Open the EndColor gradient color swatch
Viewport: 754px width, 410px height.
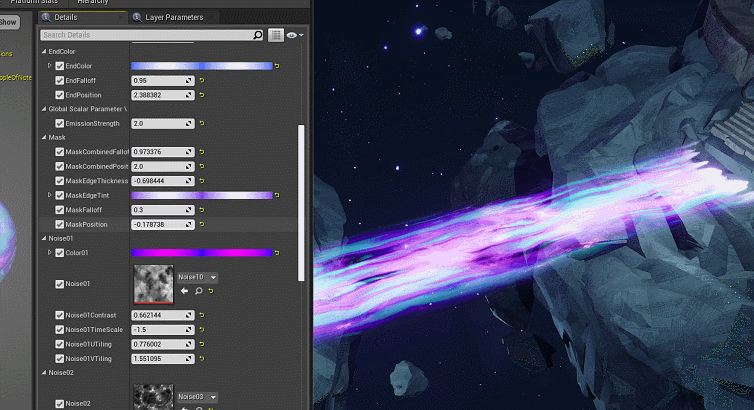[x=201, y=66]
